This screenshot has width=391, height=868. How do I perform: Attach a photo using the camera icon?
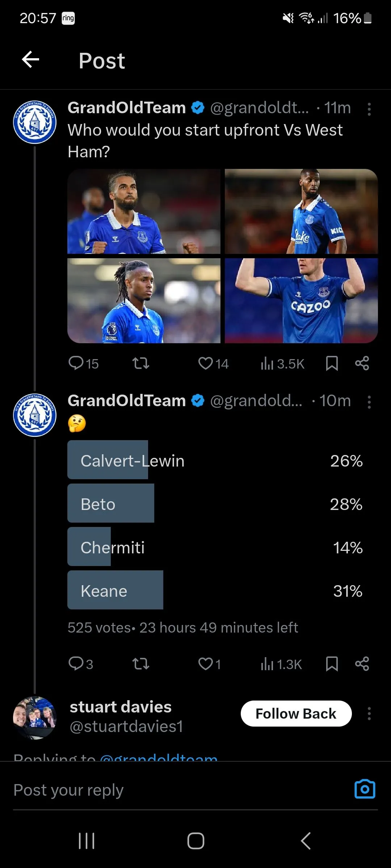click(x=365, y=789)
